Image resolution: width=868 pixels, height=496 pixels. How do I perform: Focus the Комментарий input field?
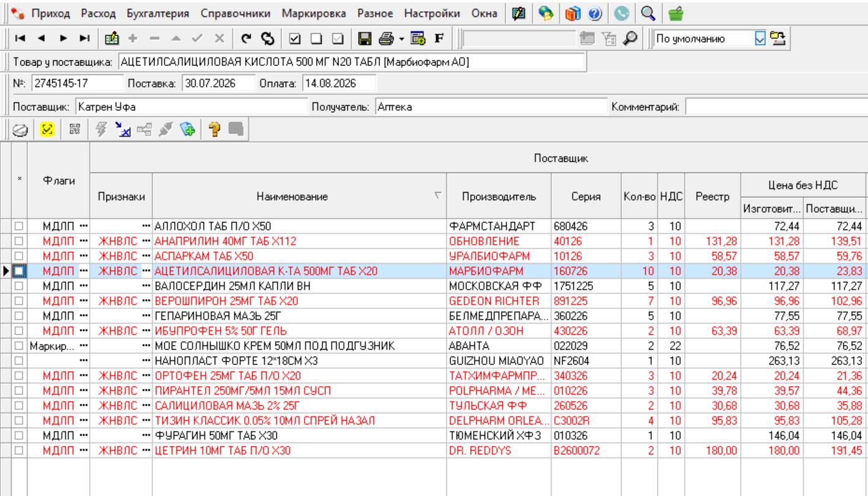[776, 107]
